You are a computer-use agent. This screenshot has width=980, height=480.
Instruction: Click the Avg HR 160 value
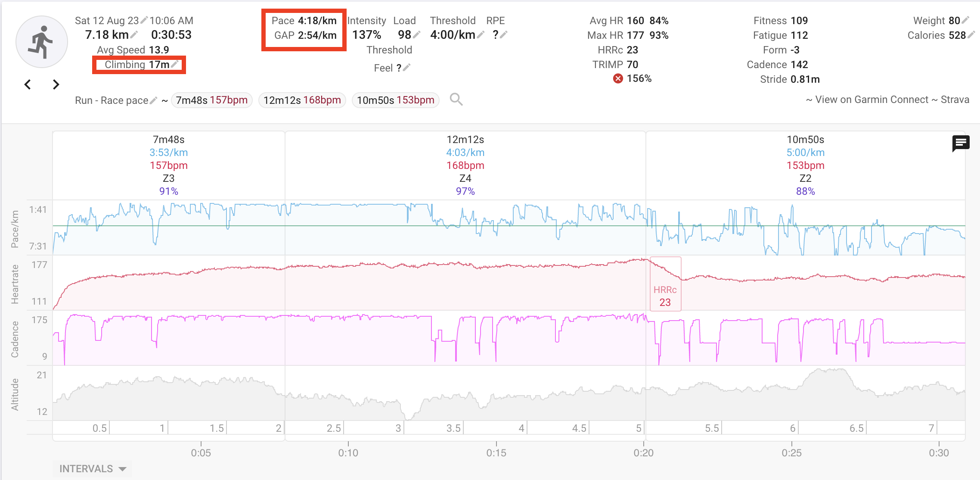(636, 20)
